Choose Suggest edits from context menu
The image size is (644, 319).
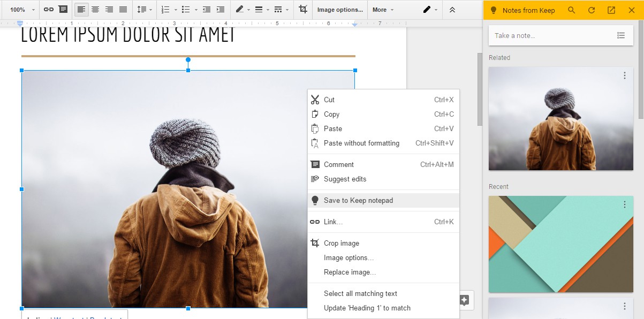pyautogui.click(x=383, y=179)
